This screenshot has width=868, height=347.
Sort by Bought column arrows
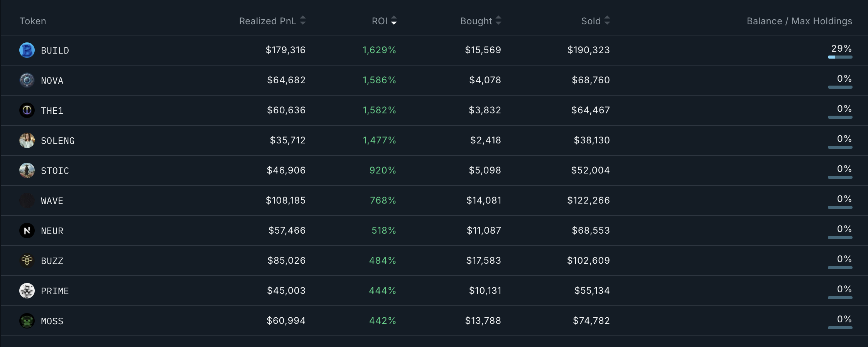(x=498, y=21)
